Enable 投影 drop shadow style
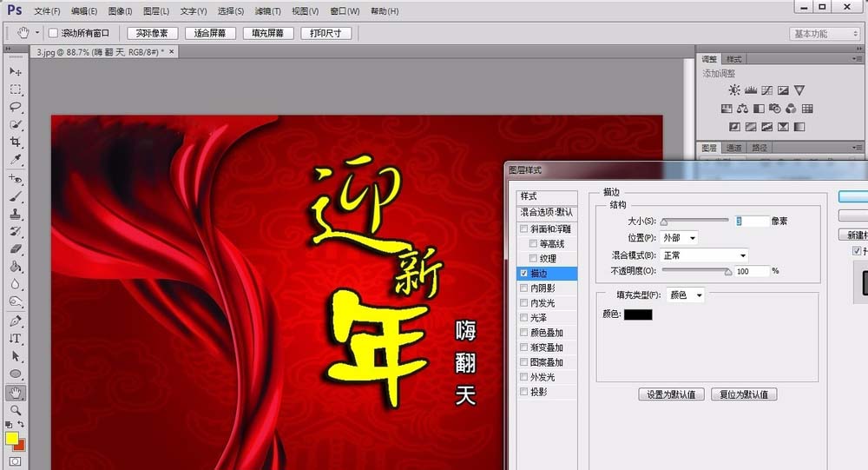 (x=524, y=391)
